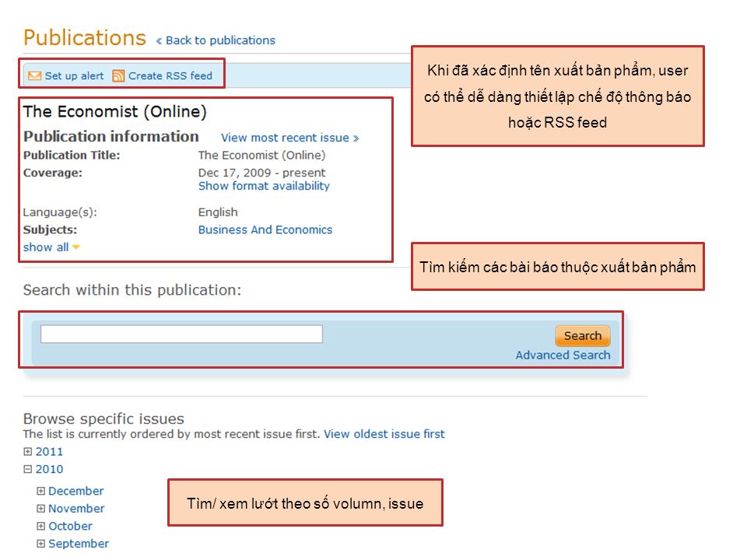747x560 pixels.
Task: Select View oldest issue first link
Action: pos(384,434)
